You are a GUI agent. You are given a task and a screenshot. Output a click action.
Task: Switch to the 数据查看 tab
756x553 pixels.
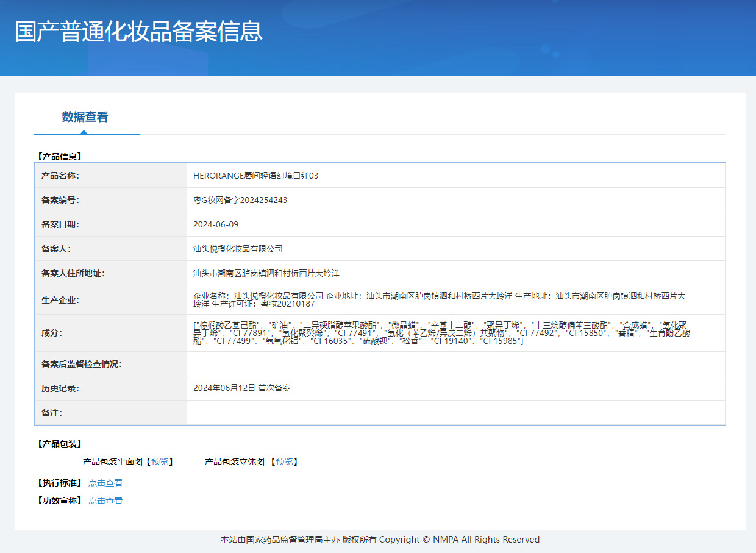[85, 117]
